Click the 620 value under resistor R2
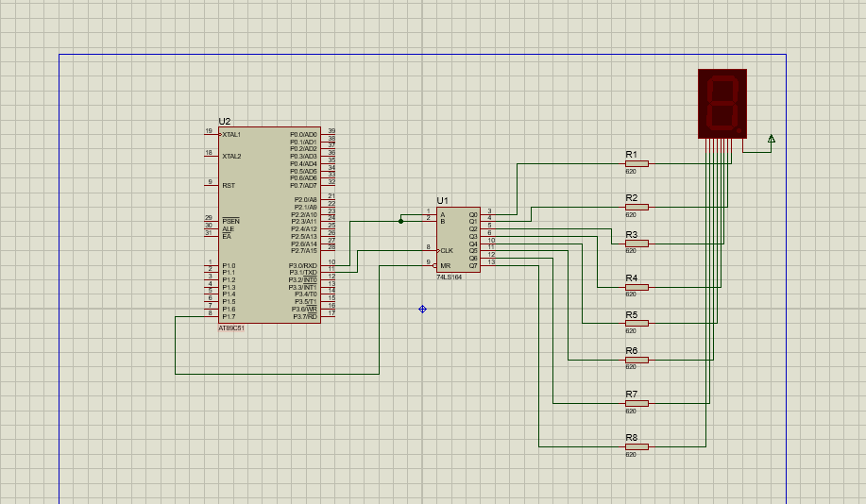The height and width of the screenshot is (504, 866). click(631, 215)
